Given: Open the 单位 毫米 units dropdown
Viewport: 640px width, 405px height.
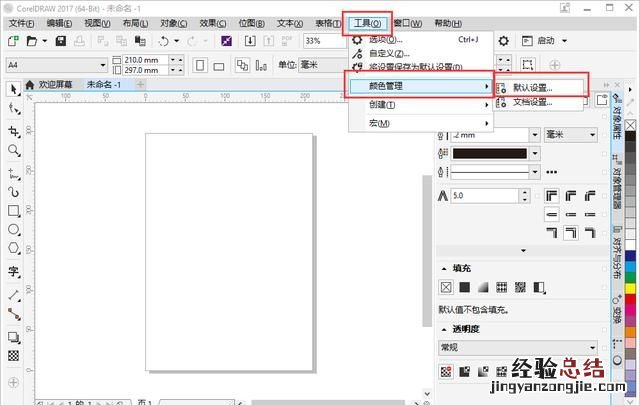Looking at the screenshot, I should (322, 65).
